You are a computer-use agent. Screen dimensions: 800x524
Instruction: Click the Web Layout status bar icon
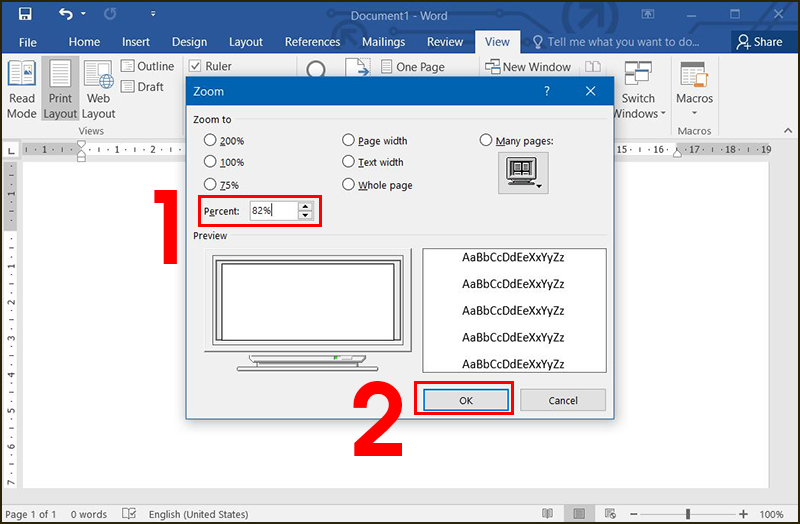610,513
